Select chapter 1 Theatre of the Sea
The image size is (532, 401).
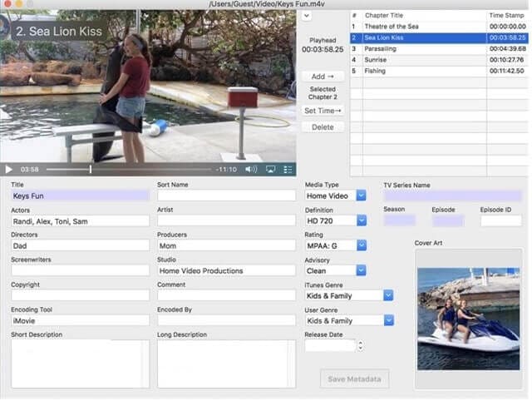pos(439,27)
